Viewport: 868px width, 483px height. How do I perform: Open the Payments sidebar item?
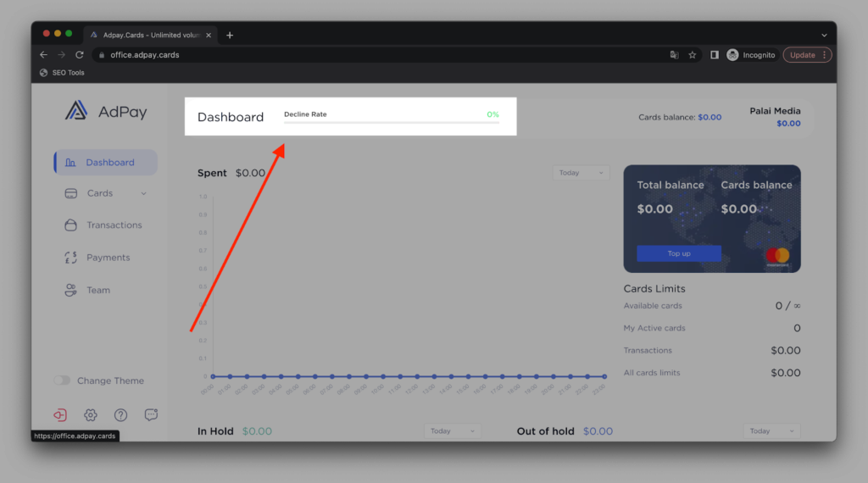pos(108,258)
